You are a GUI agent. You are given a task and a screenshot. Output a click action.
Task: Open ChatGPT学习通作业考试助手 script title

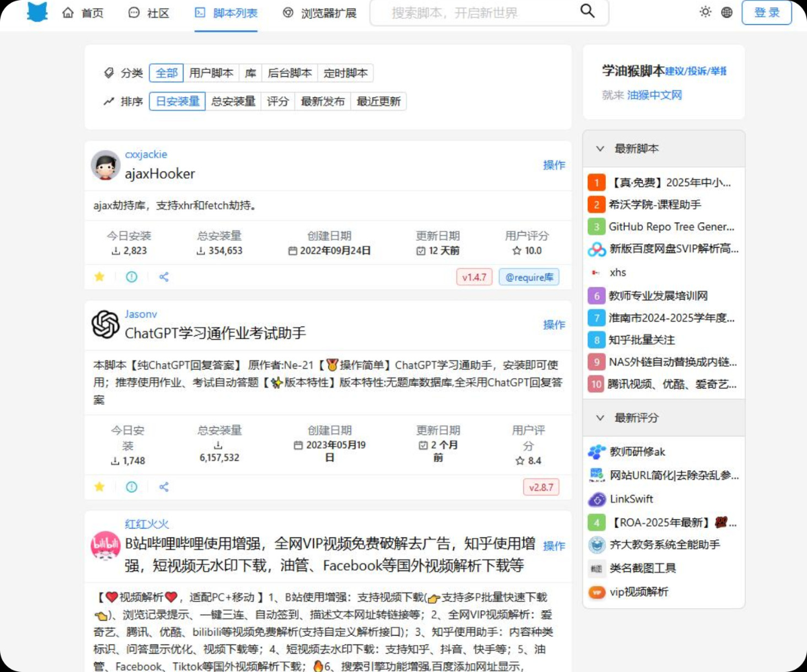point(215,333)
